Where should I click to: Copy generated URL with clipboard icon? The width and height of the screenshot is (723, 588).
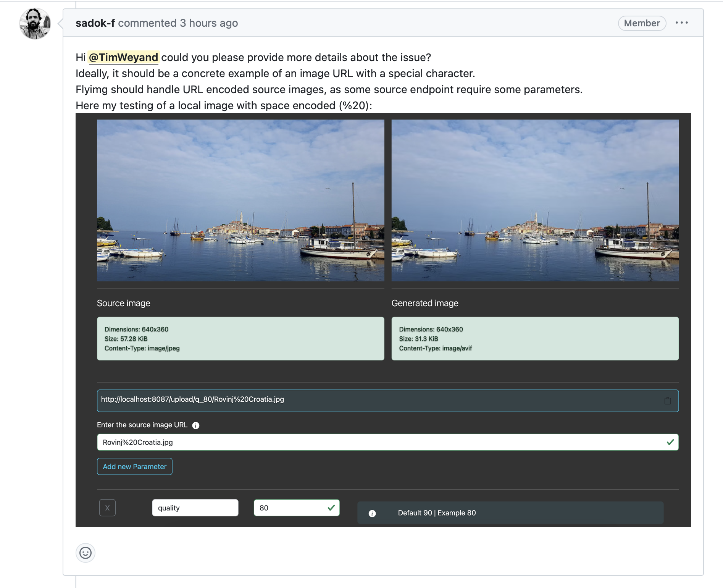click(667, 401)
